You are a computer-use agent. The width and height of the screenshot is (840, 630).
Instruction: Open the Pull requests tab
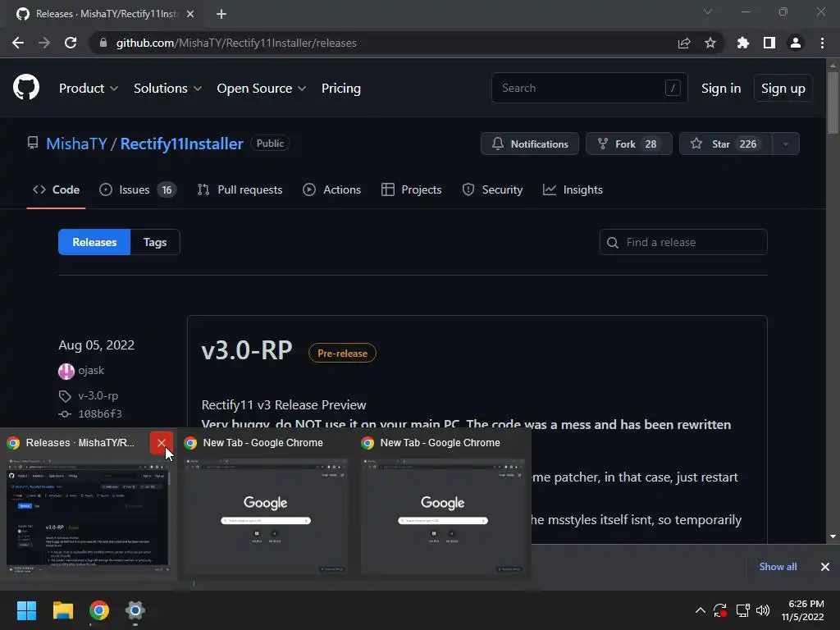[x=240, y=189]
